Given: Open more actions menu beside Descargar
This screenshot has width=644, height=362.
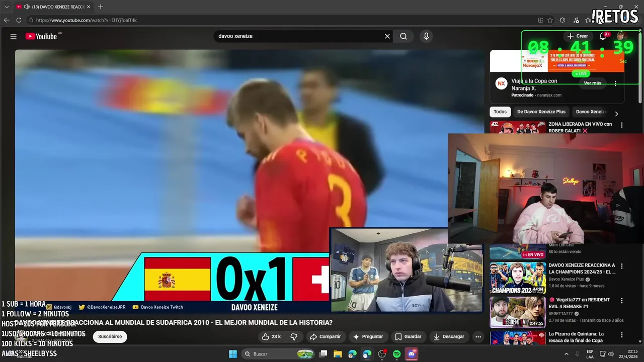Looking at the screenshot, I should coord(478,337).
